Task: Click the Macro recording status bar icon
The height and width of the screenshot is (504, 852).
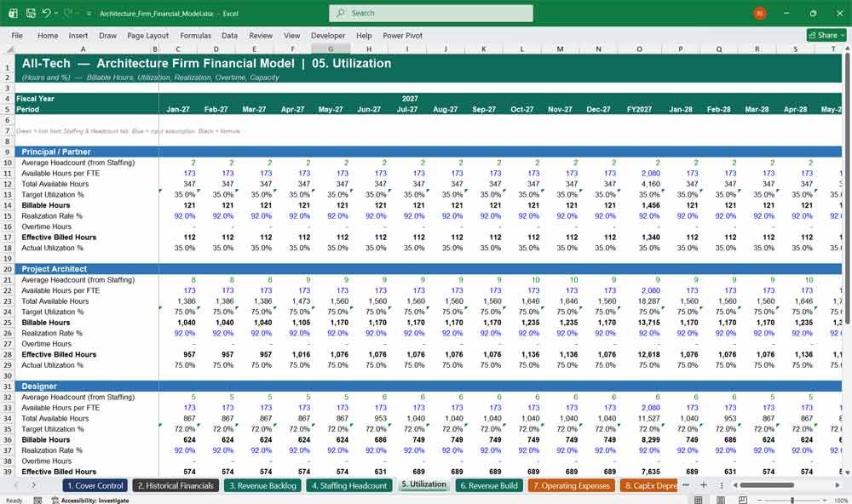Action: pos(37,501)
